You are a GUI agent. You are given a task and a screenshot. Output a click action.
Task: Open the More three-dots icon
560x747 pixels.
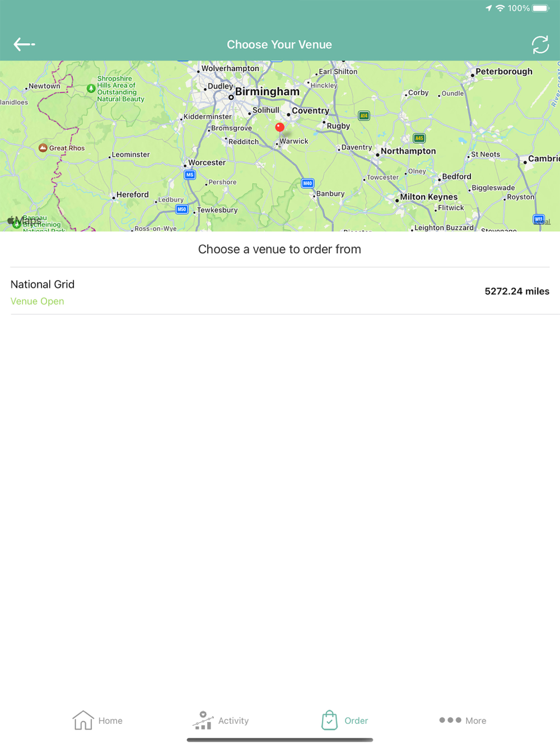pos(450,720)
